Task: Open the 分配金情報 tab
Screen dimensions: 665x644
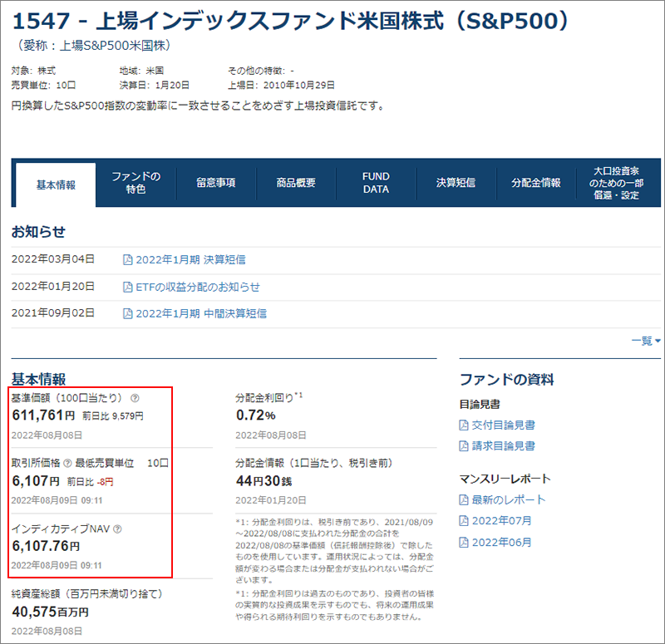Action: pyautogui.click(x=535, y=183)
